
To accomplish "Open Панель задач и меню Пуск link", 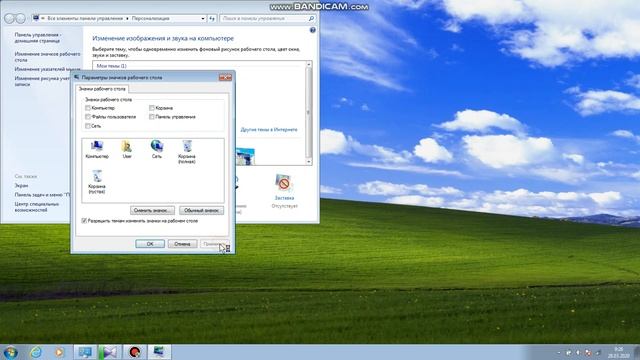I will coord(42,195).
